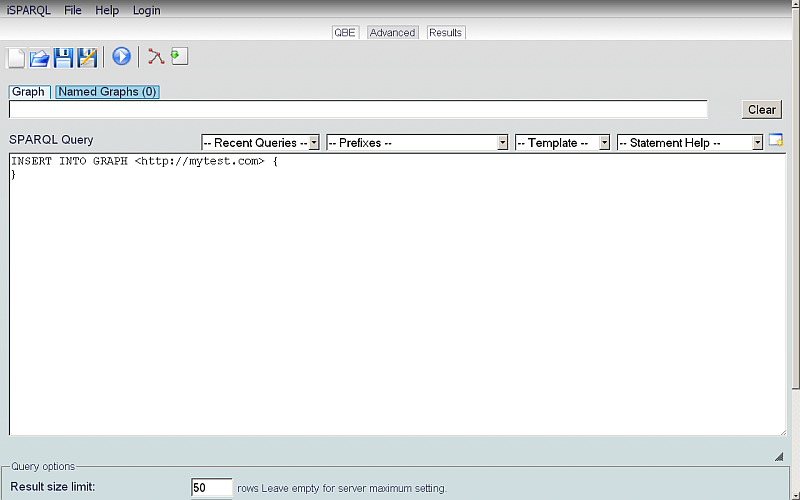
Task: Expand the Statement Help dropdown
Action: 690,143
